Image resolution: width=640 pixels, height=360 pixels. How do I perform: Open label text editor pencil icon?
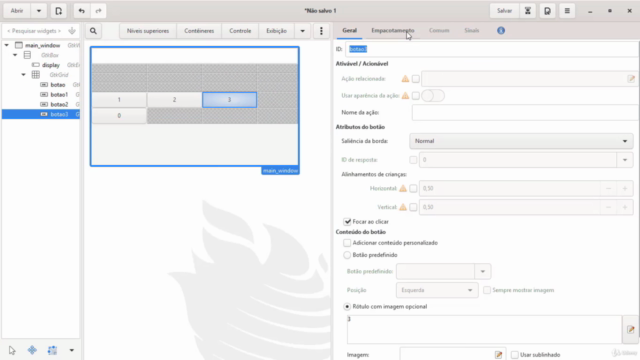[x=631, y=329]
